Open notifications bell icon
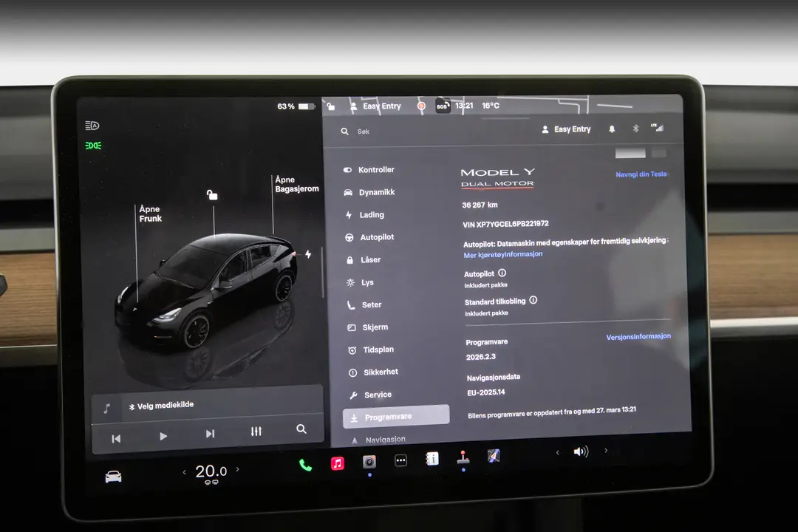 coord(612,129)
